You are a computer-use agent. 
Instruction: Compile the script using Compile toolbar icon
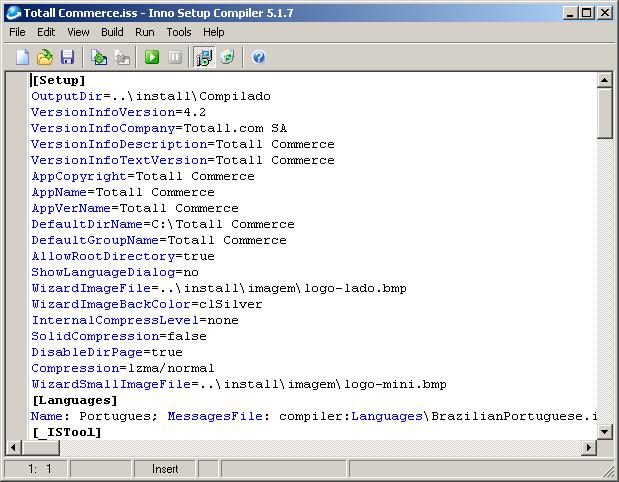99,57
